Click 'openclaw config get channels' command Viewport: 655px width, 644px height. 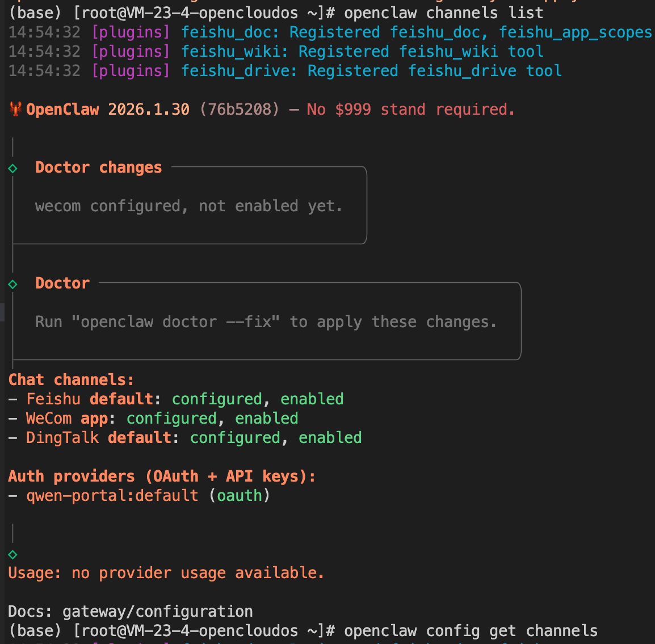coord(471,630)
